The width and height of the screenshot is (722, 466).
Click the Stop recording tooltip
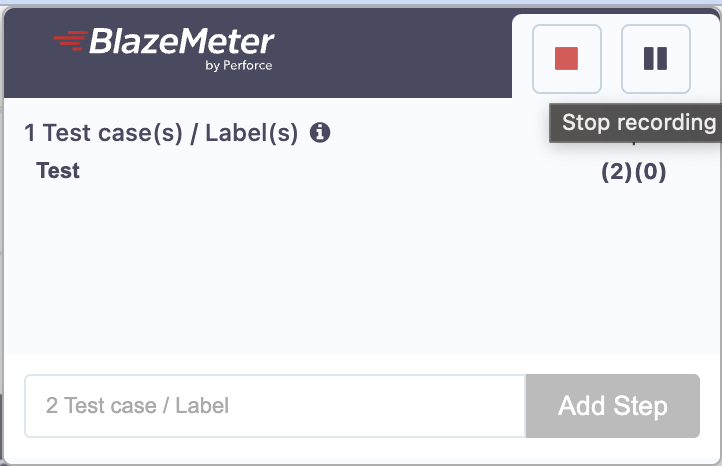(x=638, y=123)
